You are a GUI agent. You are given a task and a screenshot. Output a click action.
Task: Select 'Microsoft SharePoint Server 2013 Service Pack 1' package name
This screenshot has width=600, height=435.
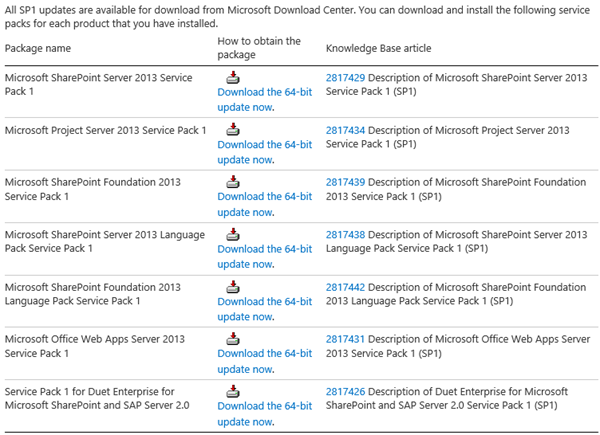[x=98, y=85]
